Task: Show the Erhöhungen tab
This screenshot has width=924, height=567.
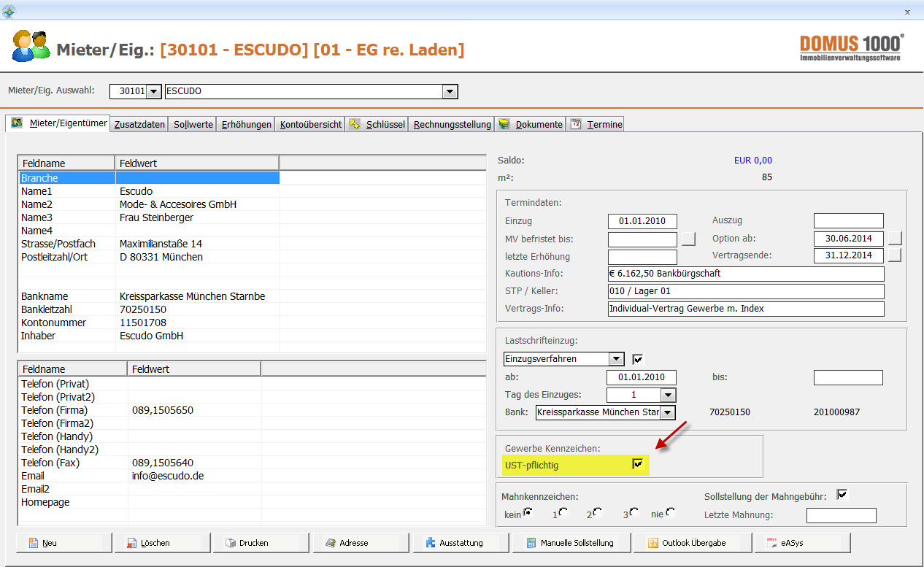Action: point(247,125)
